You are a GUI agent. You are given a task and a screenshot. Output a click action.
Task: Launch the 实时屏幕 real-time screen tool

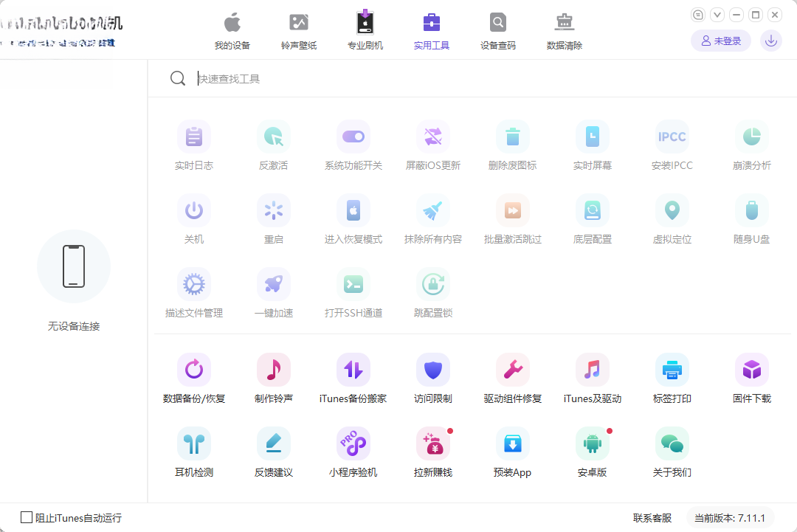(592, 137)
